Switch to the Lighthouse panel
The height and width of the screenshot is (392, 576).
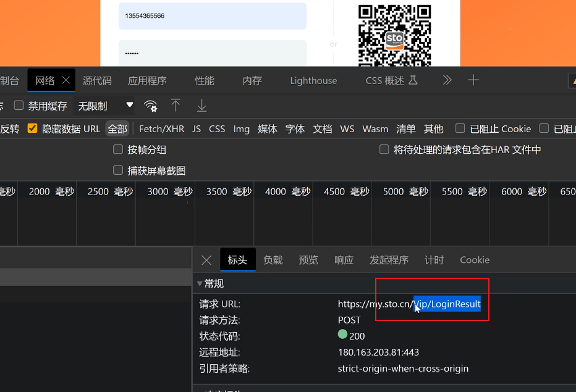click(x=313, y=80)
